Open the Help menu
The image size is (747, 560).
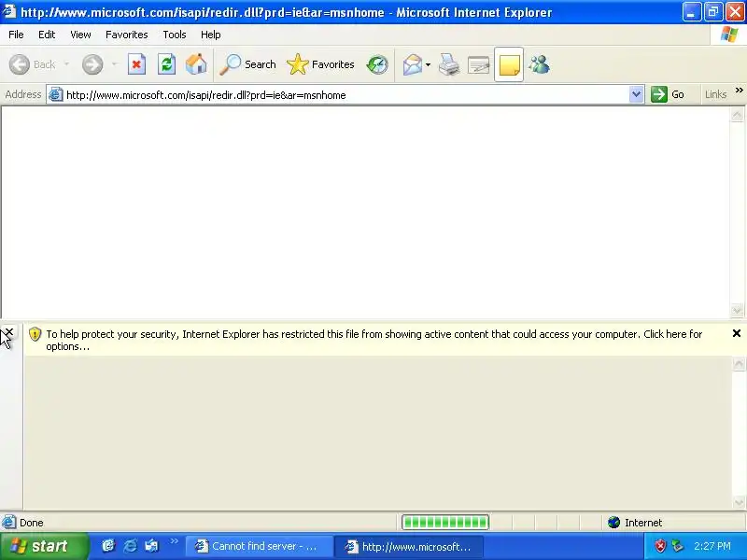pos(211,35)
